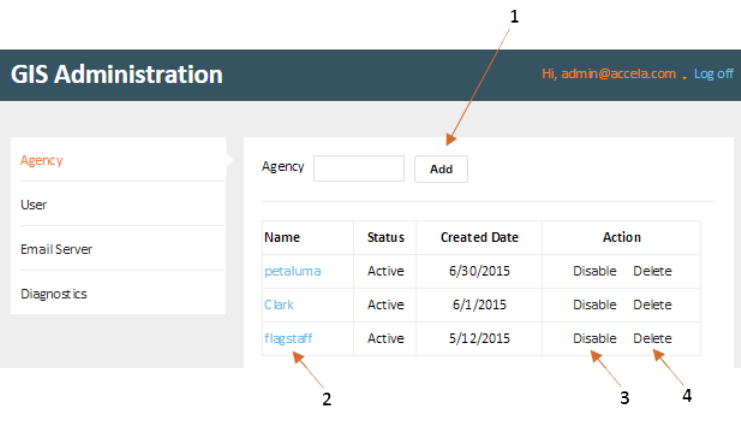Focus the Agency name input field

[359, 168]
